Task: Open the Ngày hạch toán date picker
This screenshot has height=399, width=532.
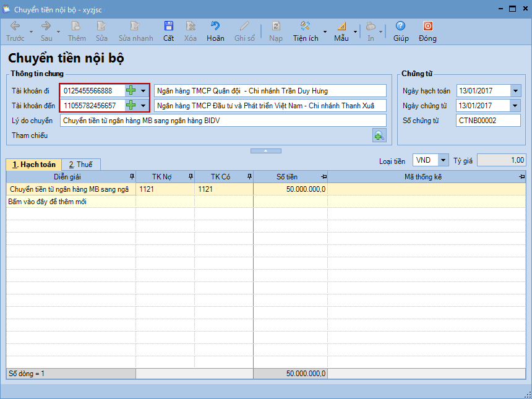Action: click(x=516, y=91)
